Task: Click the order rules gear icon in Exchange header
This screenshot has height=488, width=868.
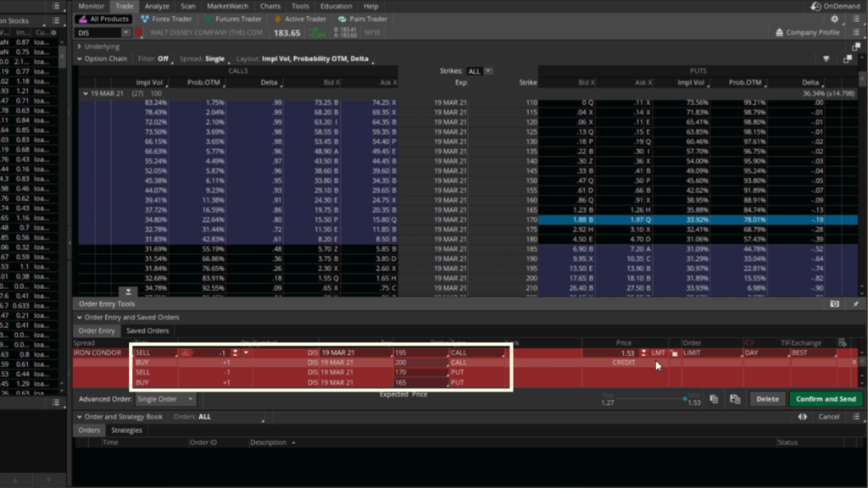Action: coord(842,343)
